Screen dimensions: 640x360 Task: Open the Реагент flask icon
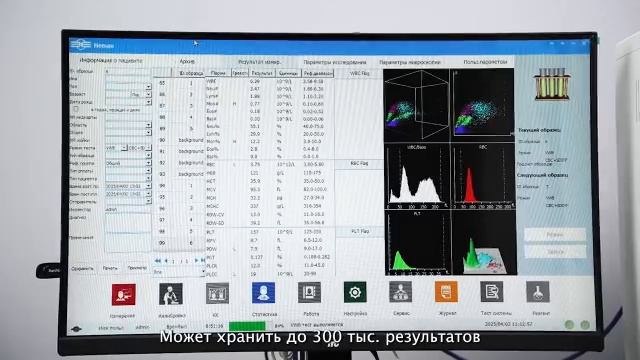click(x=538, y=291)
